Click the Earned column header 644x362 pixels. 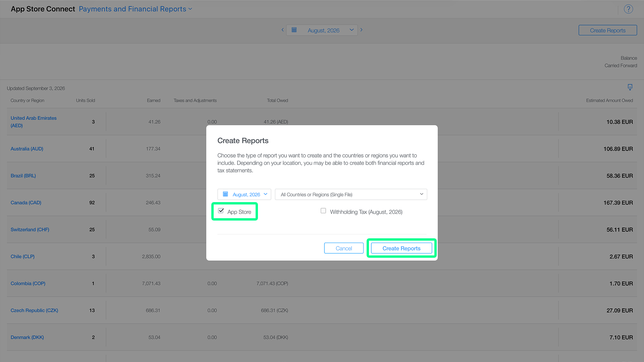pyautogui.click(x=154, y=101)
